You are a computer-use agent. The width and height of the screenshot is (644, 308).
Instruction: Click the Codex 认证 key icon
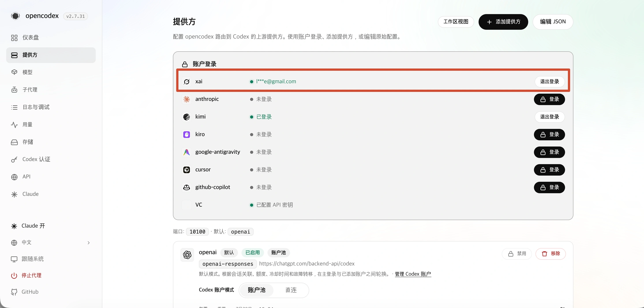point(14,160)
